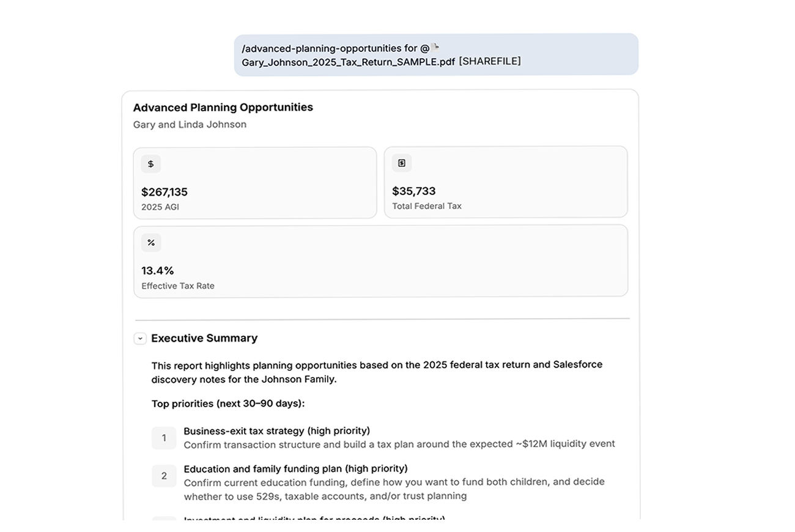Select priority number 2 badge
The width and height of the screenshot is (795, 532).
coord(164,476)
